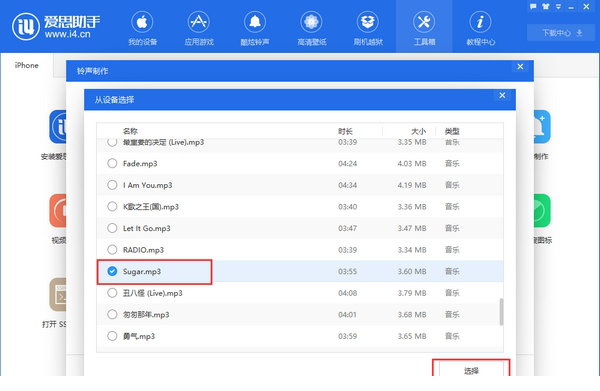Switch to the iPhone tab

26,65
